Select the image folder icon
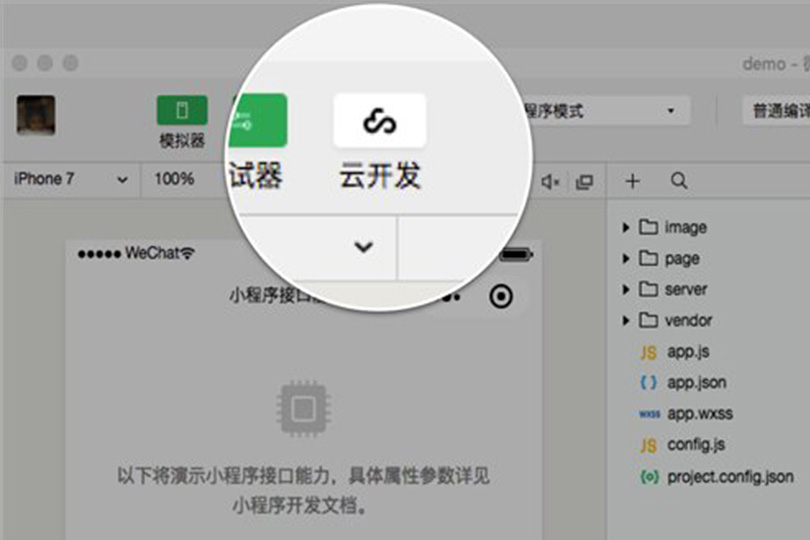This screenshot has width=810, height=540. [x=648, y=227]
